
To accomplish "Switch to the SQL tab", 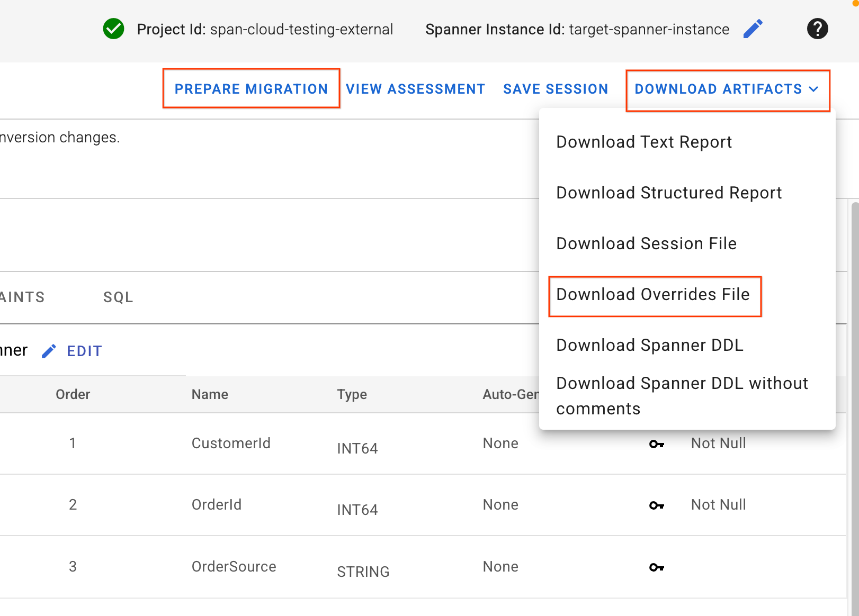I will pos(118,297).
